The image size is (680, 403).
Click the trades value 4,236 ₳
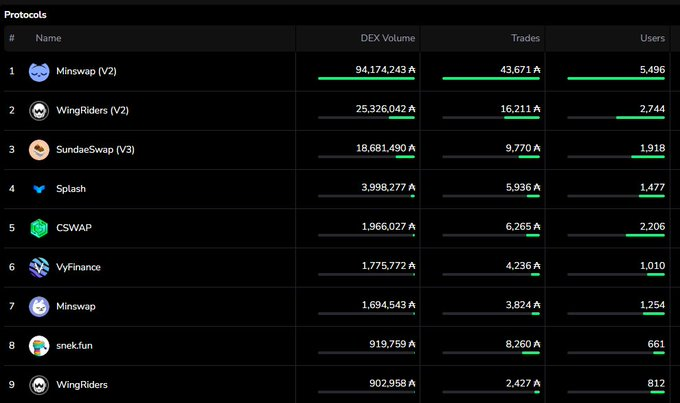click(x=523, y=265)
